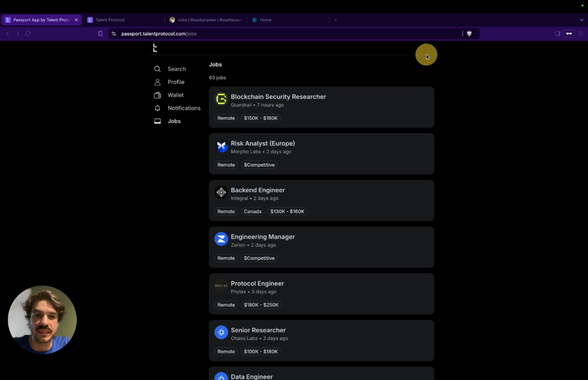
Task: Click the Guardrail company logo
Action: pyautogui.click(x=221, y=99)
